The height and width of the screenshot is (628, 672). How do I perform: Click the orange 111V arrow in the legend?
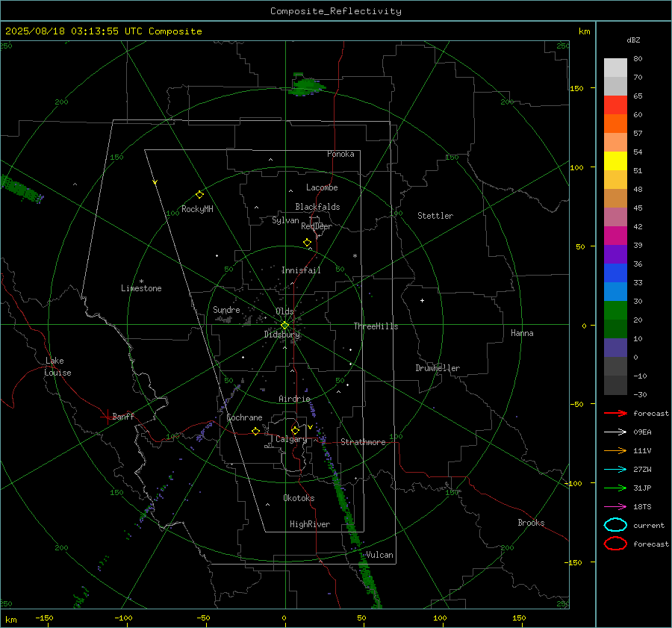point(615,450)
